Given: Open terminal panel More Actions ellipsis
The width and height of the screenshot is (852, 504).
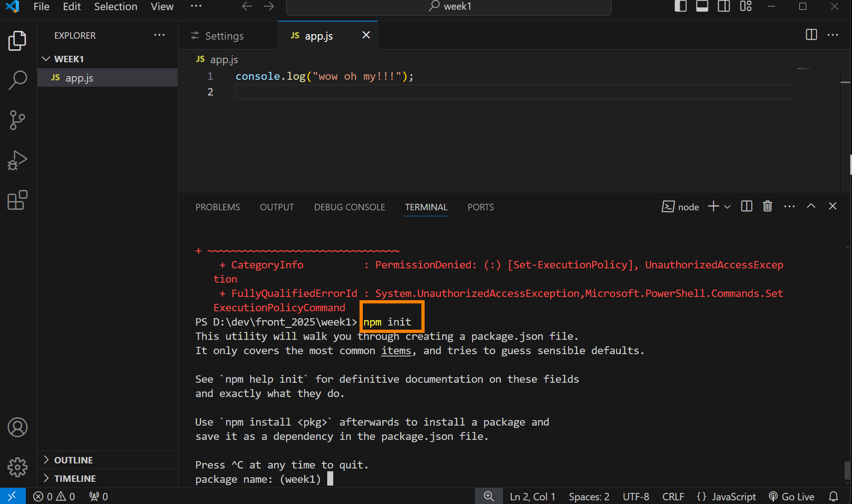Looking at the screenshot, I should pos(790,207).
